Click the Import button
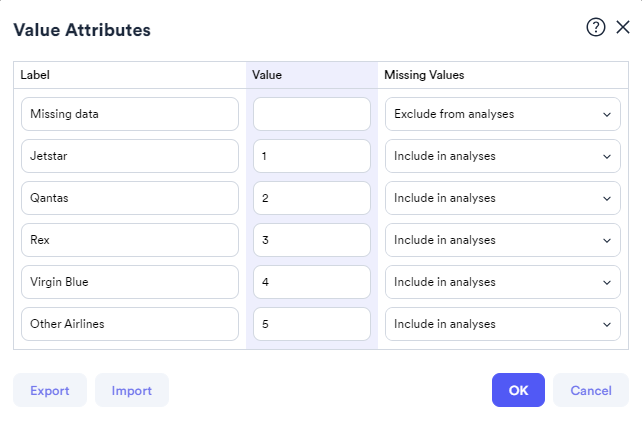The width and height of the screenshot is (642, 421). [132, 390]
